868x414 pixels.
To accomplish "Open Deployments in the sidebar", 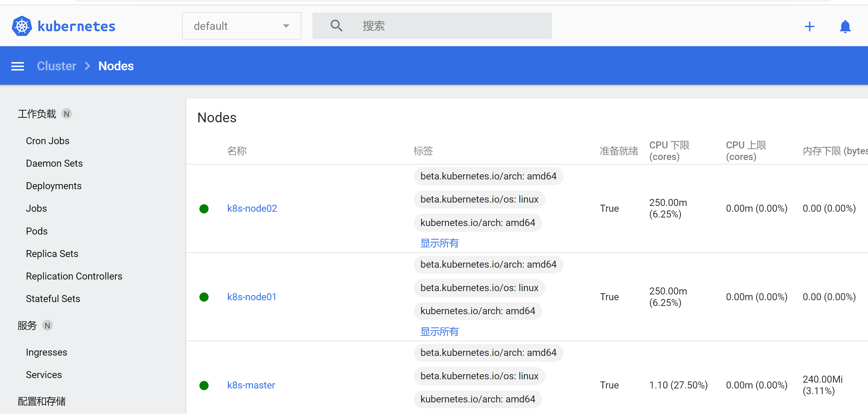I will [54, 186].
